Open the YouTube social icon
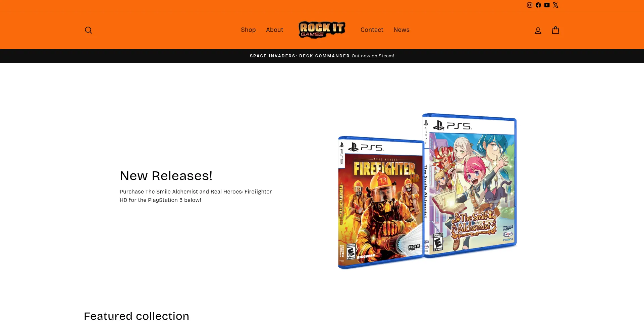Viewport: 644px width, 333px height. coord(547,5)
